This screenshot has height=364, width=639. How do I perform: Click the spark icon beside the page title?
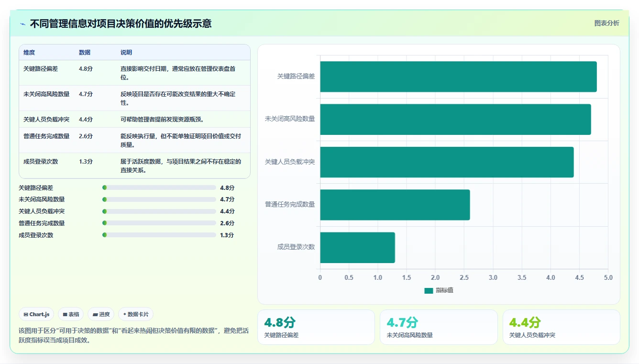pyautogui.click(x=23, y=24)
